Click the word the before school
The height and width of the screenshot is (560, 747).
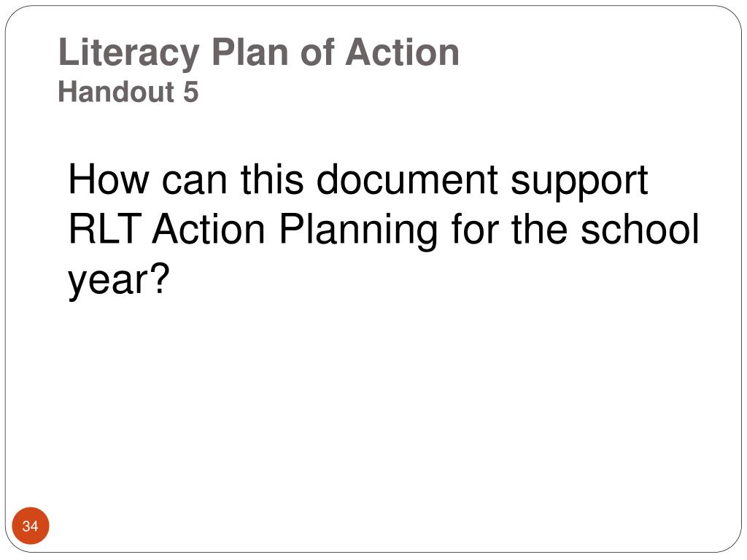pos(539,228)
